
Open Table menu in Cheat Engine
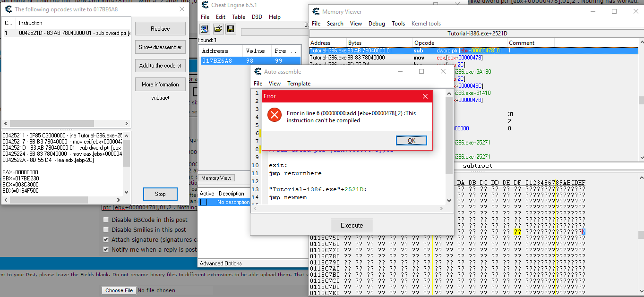click(239, 17)
